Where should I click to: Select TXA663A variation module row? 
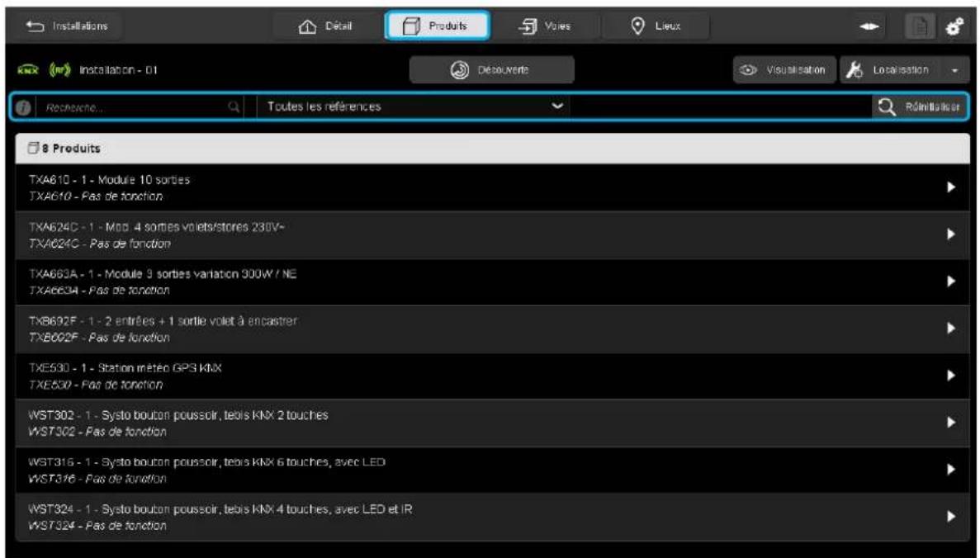(493, 281)
